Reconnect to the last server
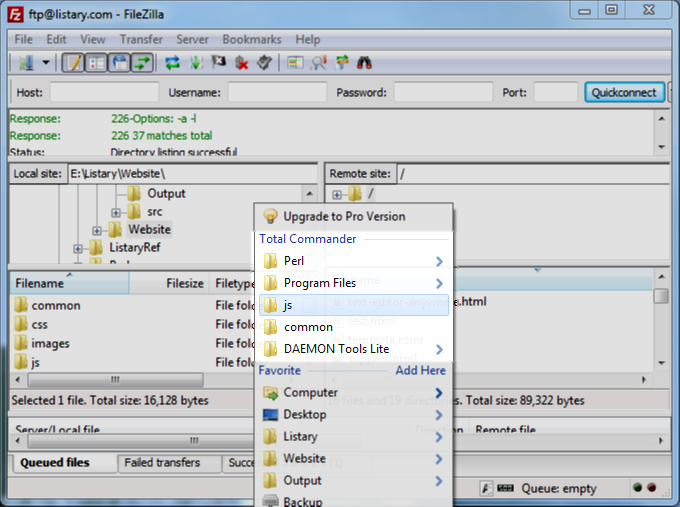Viewport: 680px width, 507px height. tap(264, 63)
